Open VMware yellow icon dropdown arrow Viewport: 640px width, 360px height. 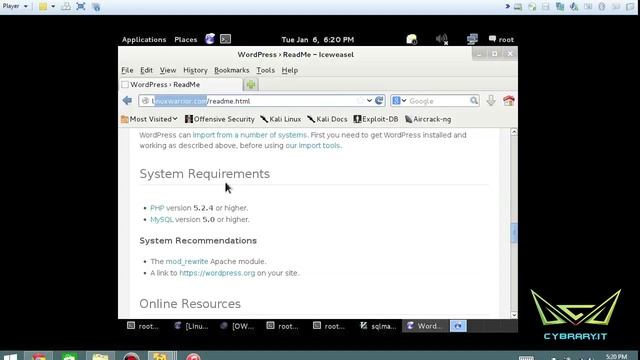[x=53, y=7]
